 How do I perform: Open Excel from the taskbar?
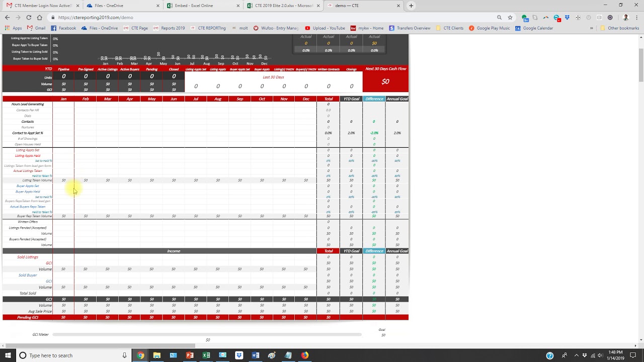coord(206,355)
